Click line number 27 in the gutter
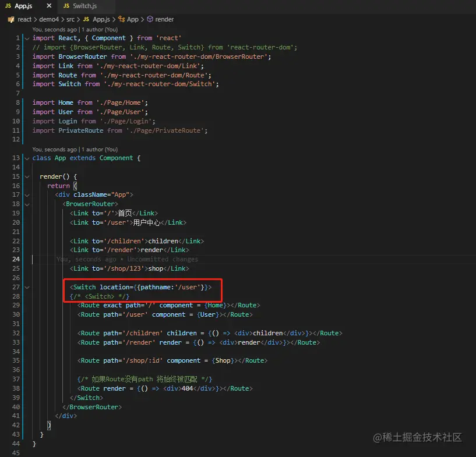 point(16,287)
